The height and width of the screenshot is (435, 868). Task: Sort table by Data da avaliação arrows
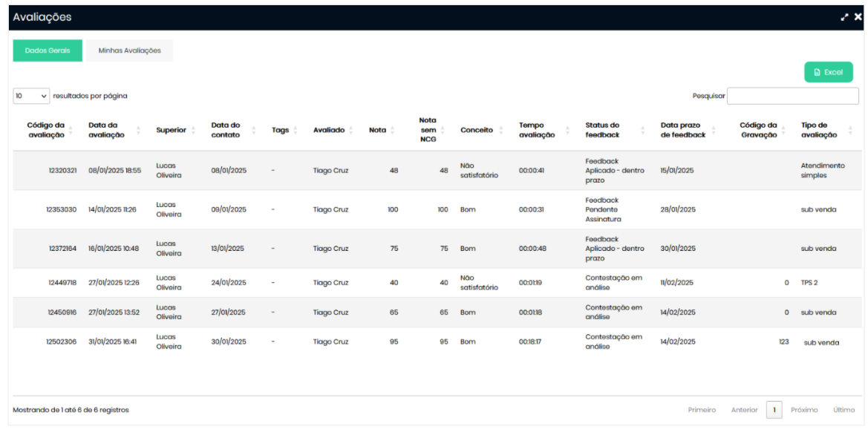138,131
